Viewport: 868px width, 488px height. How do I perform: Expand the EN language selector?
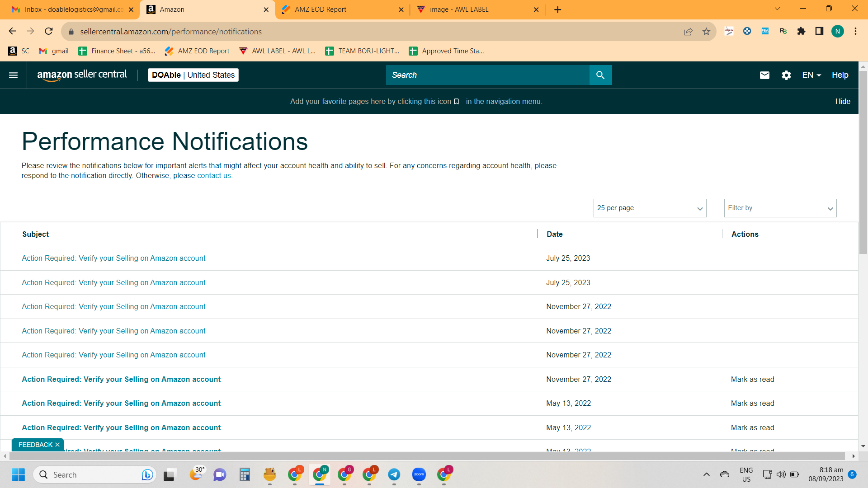(x=811, y=75)
